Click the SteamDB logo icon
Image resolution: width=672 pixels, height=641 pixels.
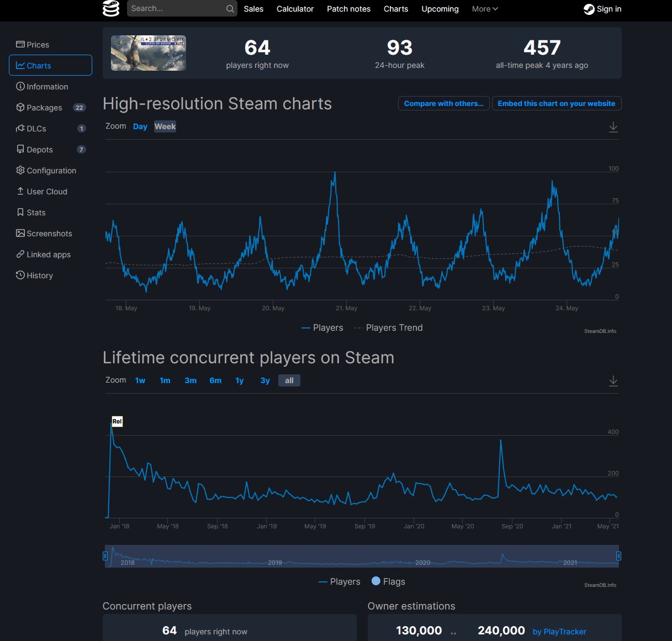[x=111, y=9]
